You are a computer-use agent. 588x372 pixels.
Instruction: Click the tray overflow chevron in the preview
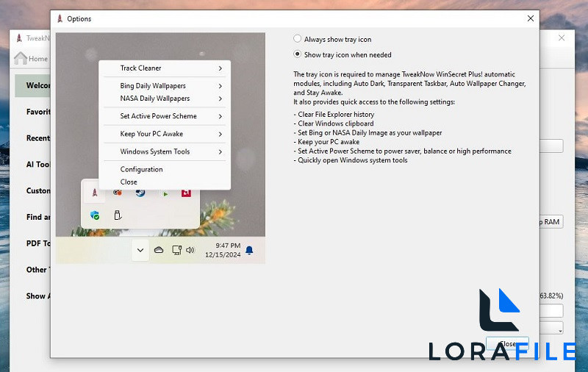[x=140, y=250]
